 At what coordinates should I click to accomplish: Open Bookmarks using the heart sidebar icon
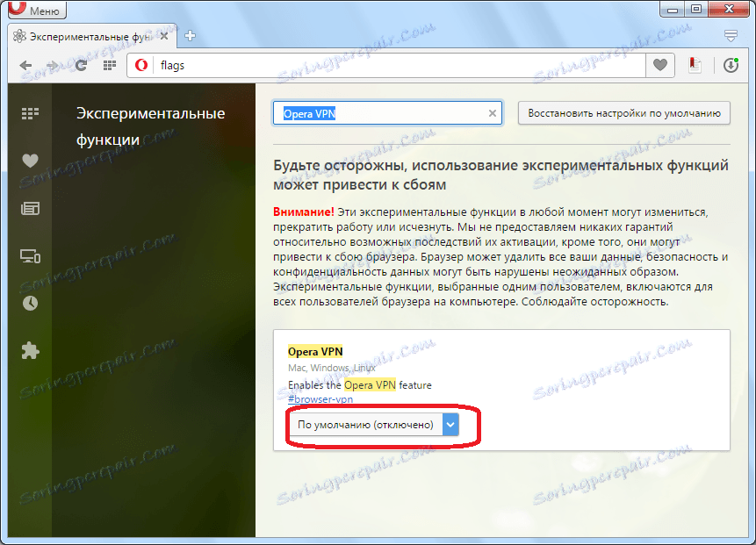point(30,161)
